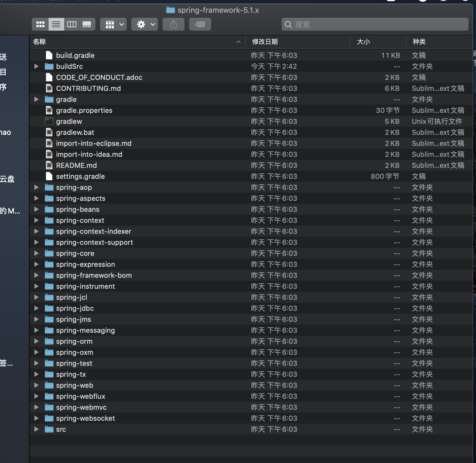Open the gear action menu
This screenshot has height=463, width=476.
[145, 24]
